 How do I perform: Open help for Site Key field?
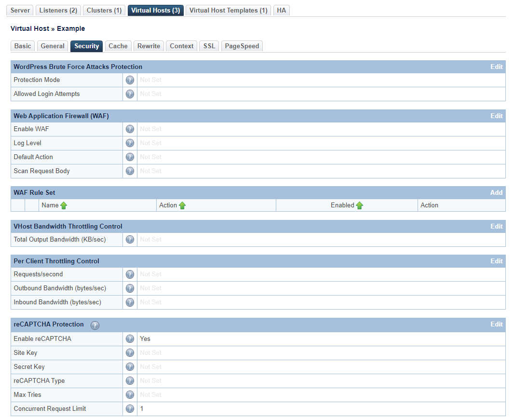pos(130,353)
